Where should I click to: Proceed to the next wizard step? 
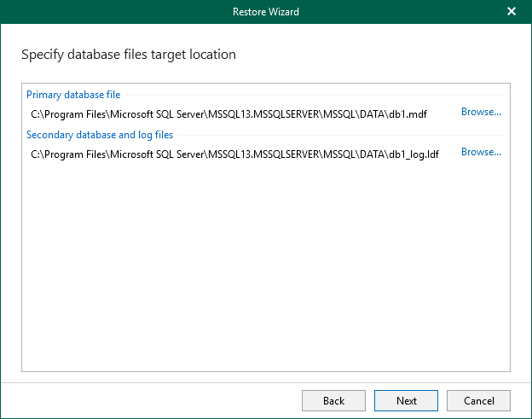click(406, 400)
